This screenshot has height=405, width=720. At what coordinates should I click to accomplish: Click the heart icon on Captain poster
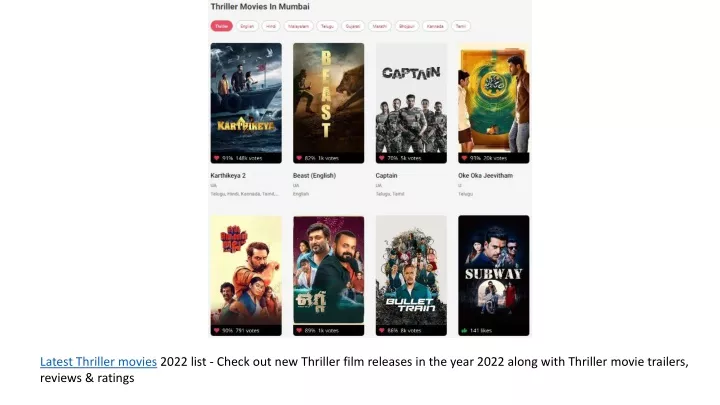[x=382, y=158]
